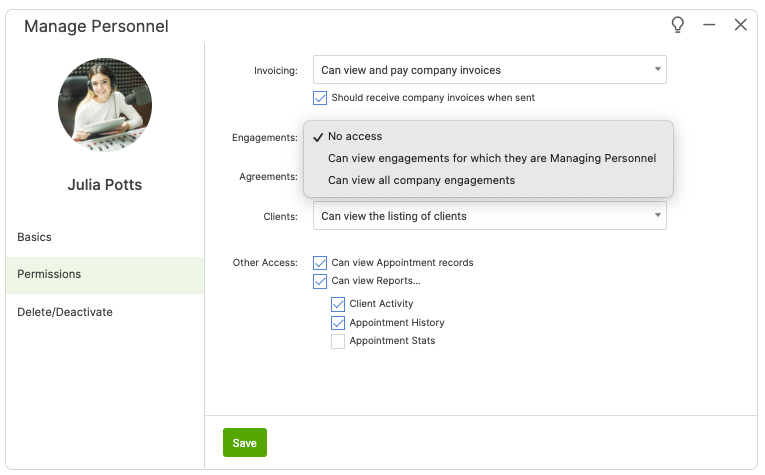The width and height of the screenshot is (765, 475).
Task: Click the lightbulb tips icon
Action: coord(677,25)
